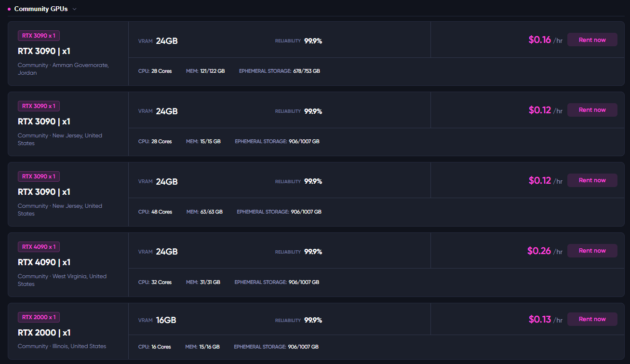Click the 16 Cores CPU value
The image size is (630, 364).
(161, 347)
